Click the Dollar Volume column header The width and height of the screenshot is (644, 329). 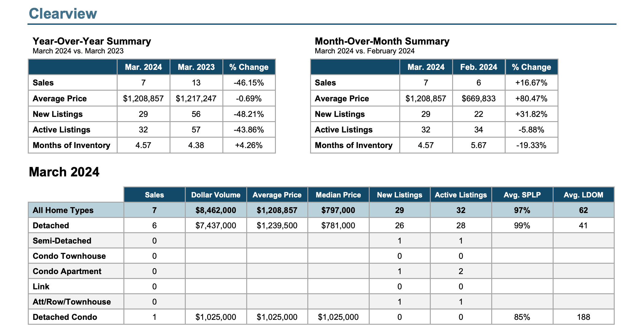[216, 195]
